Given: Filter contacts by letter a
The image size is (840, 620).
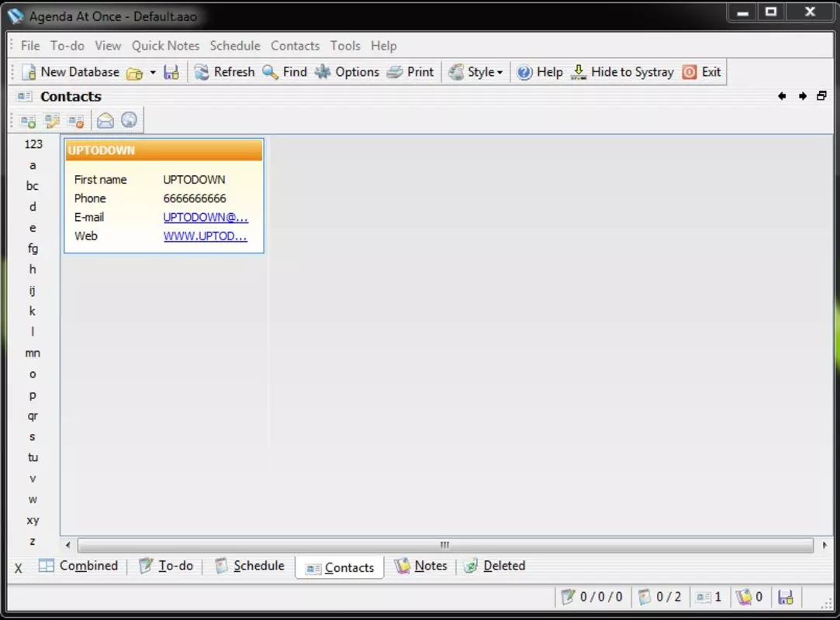Looking at the screenshot, I should point(33,165).
